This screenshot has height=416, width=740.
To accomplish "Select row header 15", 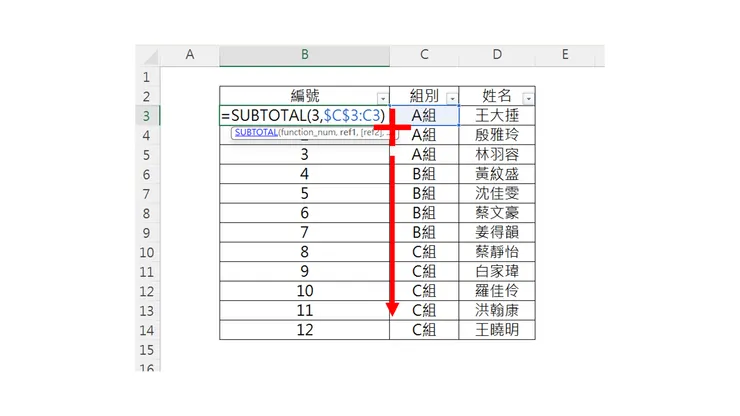I will tap(147, 350).
